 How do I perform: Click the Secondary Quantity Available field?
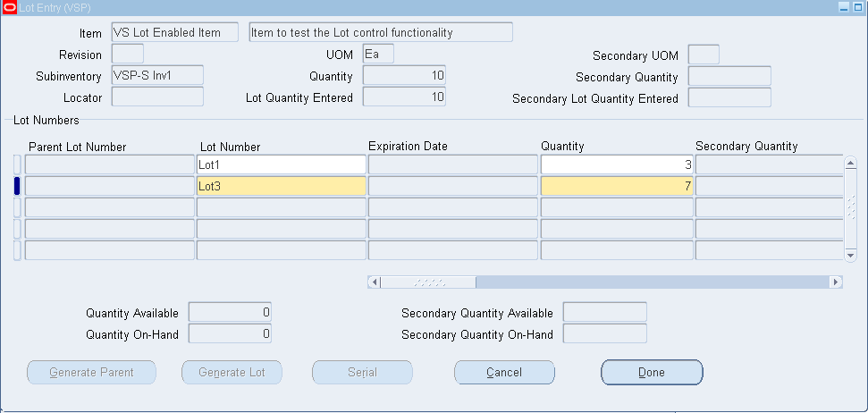point(605,312)
